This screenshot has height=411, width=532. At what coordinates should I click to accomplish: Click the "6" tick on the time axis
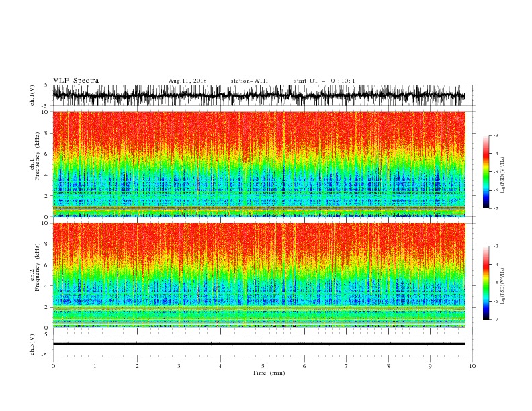pos(304,366)
